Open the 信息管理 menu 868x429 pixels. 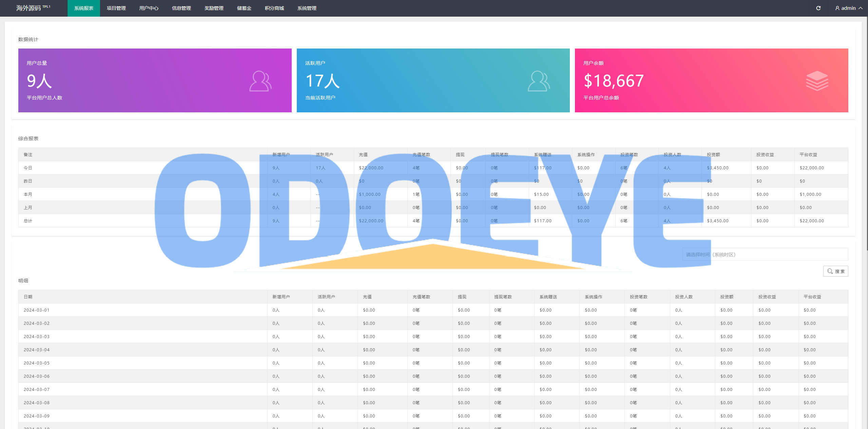click(x=181, y=8)
